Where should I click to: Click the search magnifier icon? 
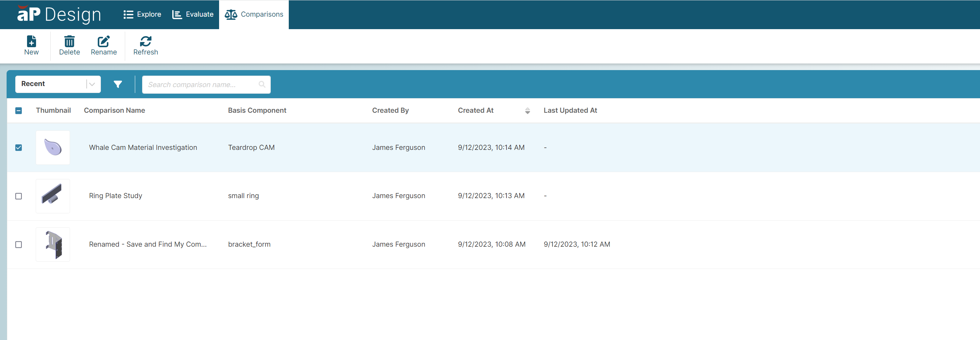coord(262,85)
